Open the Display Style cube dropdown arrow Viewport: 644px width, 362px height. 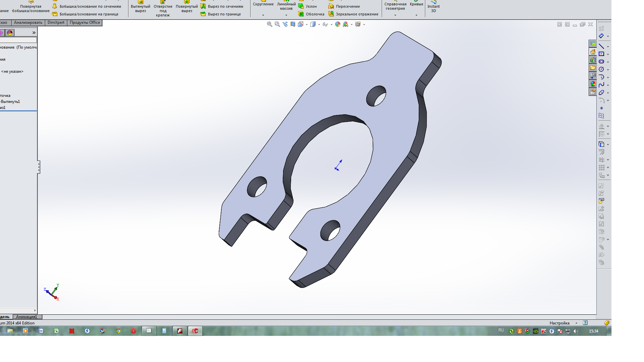(x=319, y=24)
